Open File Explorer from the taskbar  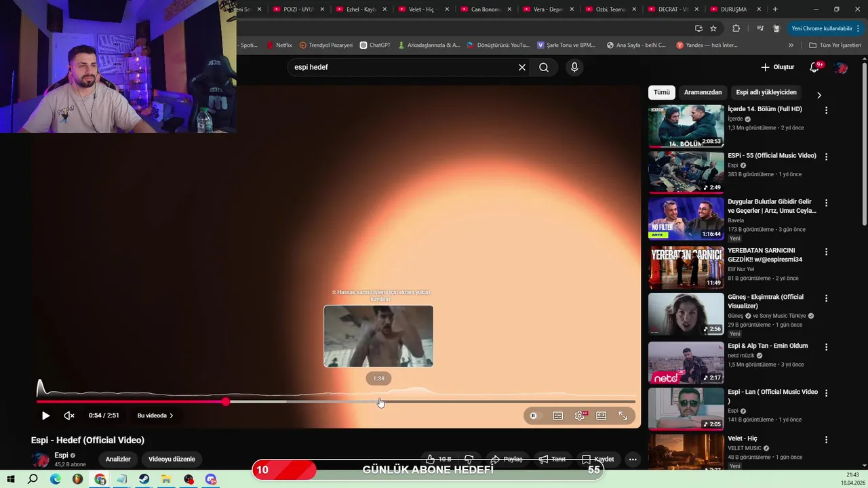pyautogui.click(x=167, y=479)
